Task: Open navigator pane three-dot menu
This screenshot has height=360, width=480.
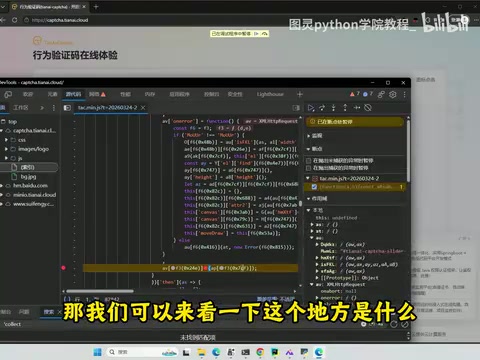Action: pyautogui.click(x=54, y=108)
